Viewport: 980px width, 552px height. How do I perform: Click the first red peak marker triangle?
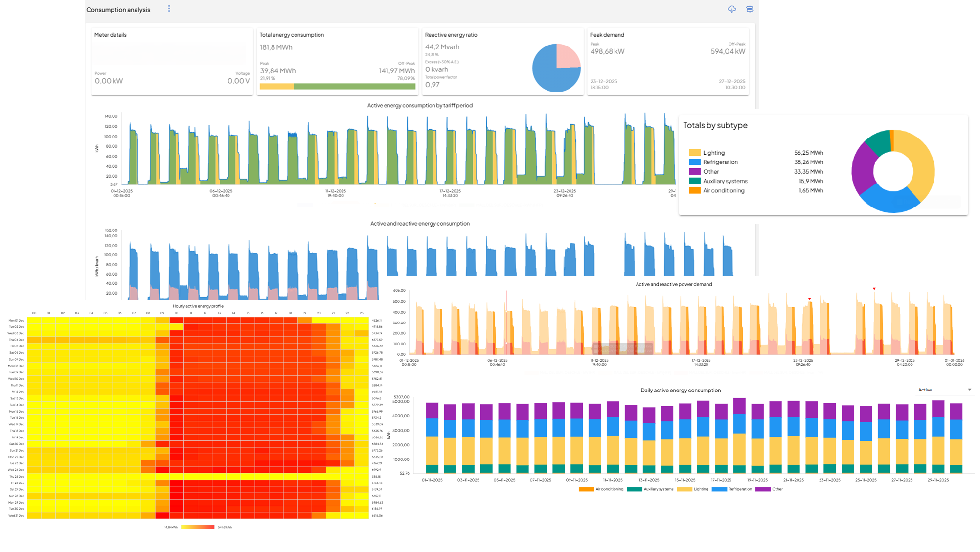(x=809, y=299)
